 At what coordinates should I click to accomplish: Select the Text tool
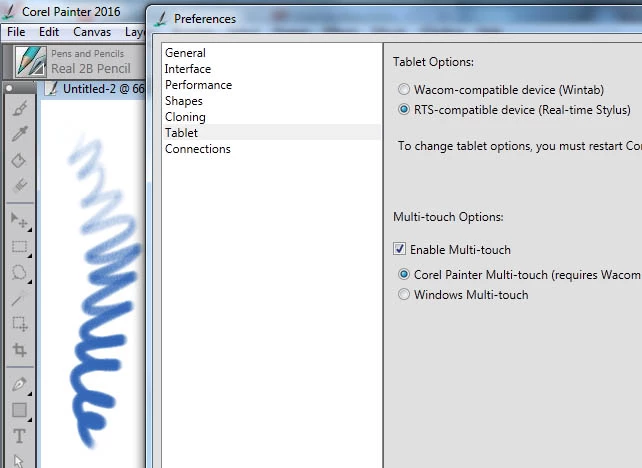[x=19, y=436]
